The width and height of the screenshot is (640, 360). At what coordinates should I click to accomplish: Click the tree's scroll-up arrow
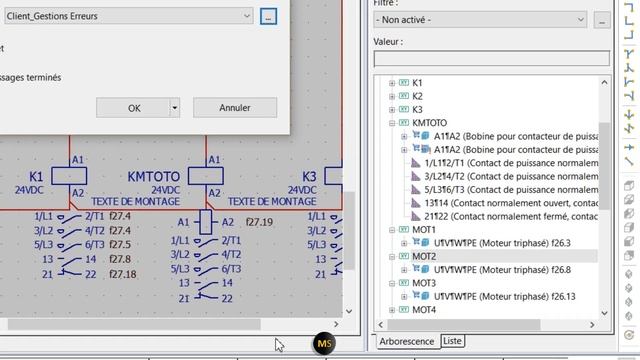click(x=604, y=82)
